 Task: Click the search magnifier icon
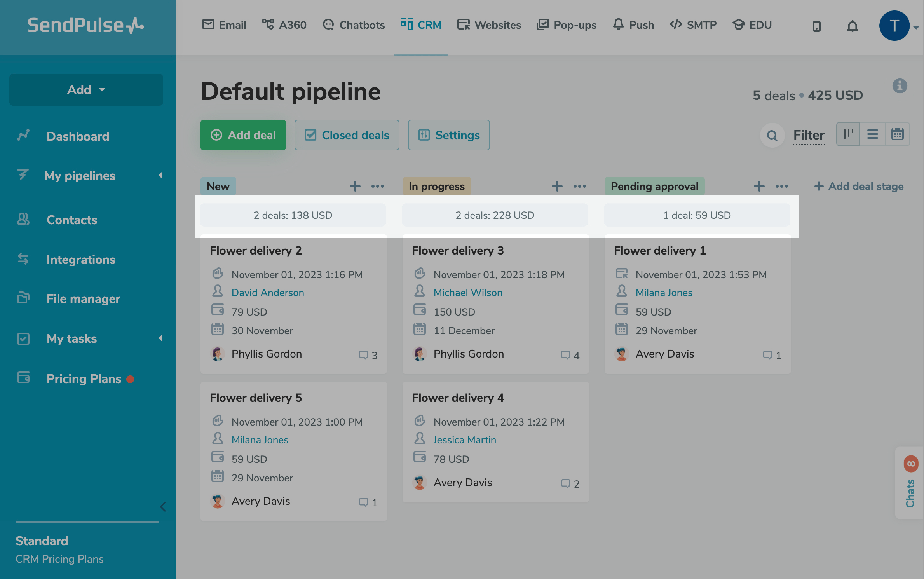click(772, 135)
